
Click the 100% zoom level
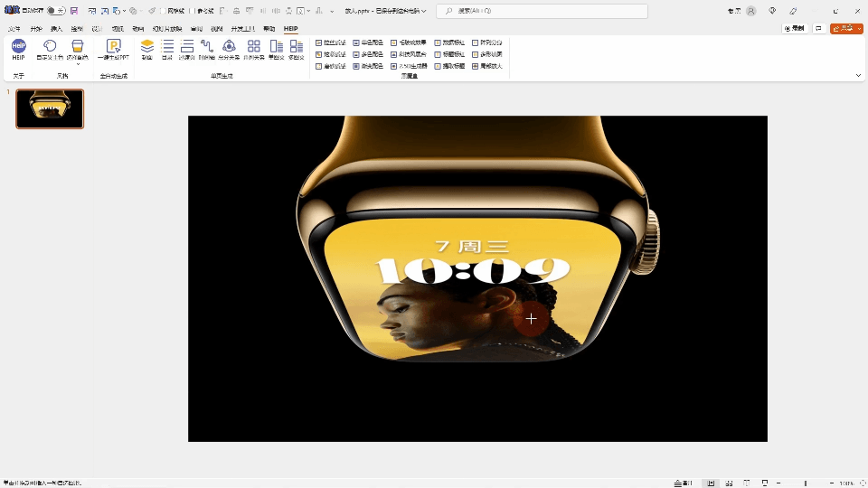846,483
